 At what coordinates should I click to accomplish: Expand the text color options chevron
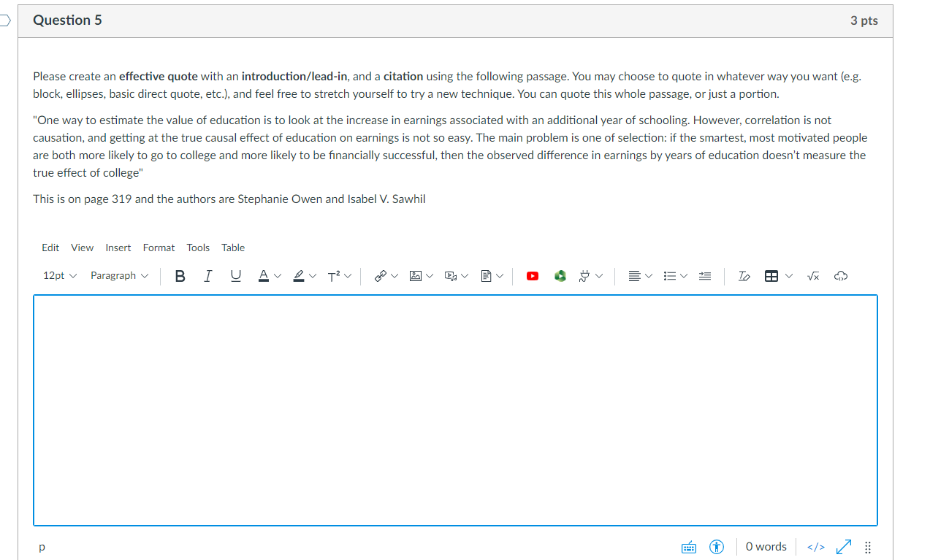tap(277, 276)
